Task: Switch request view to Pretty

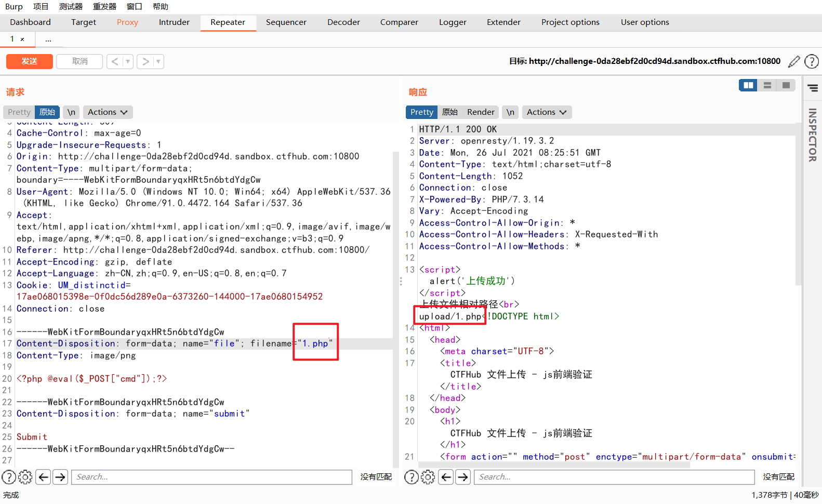Action: [x=19, y=112]
